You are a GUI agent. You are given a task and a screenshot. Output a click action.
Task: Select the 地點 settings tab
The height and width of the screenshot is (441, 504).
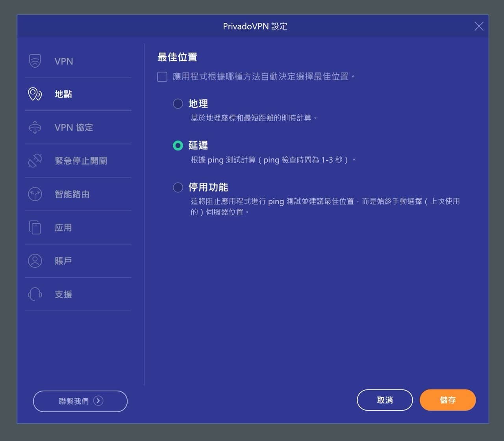click(x=78, y=94)
